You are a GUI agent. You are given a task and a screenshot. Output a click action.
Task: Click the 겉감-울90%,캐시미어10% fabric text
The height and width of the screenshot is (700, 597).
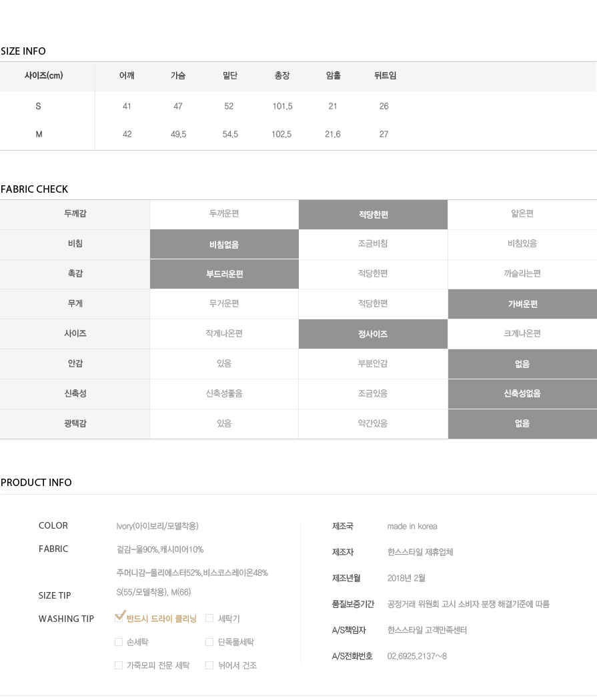(160, 549)
